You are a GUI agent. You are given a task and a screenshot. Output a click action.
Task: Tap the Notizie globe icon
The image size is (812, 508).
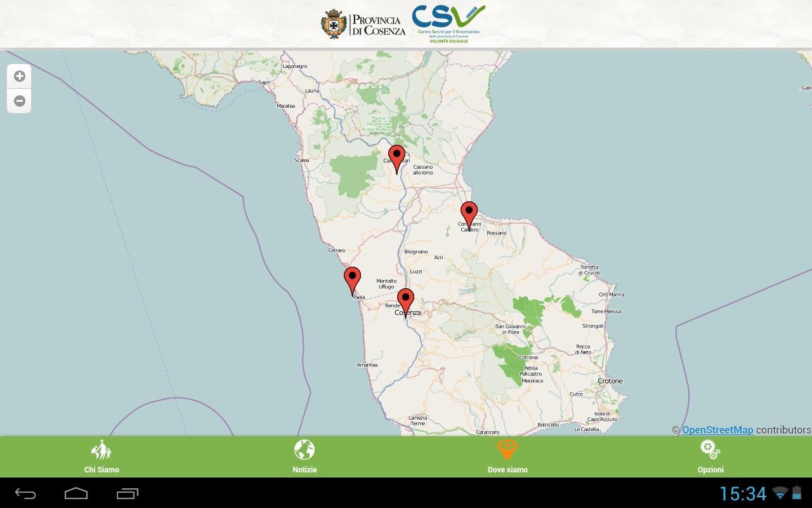pos(304,450)
